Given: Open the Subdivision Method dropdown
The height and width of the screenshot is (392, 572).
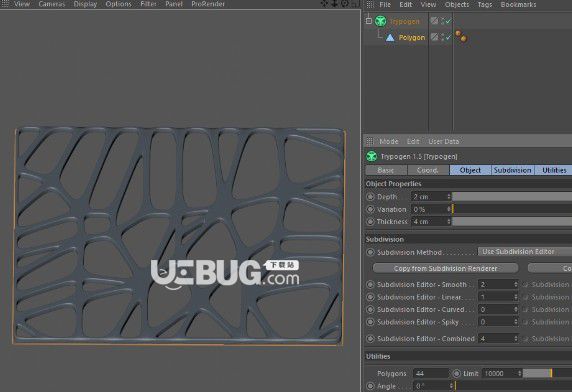Looking at the screenshot, I should [x=525, y=252].
